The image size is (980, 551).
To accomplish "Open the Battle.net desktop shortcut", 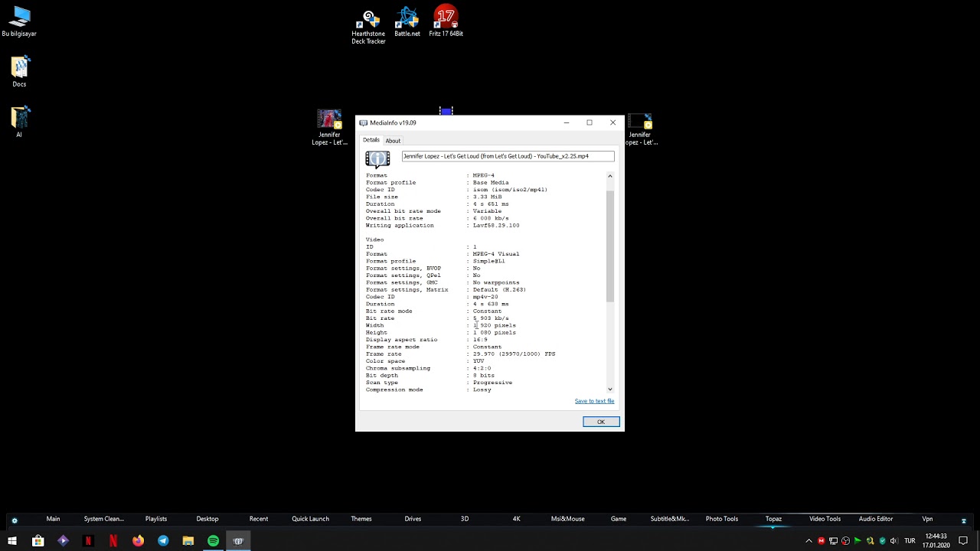I will click(x=407, y=22).
